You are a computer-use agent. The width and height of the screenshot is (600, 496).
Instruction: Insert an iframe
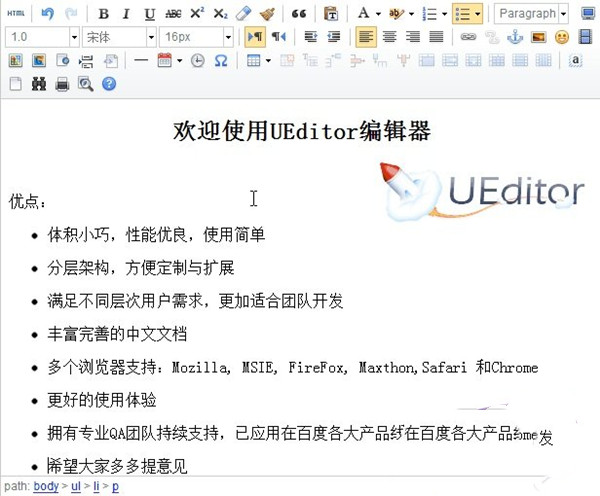point(62,60)
